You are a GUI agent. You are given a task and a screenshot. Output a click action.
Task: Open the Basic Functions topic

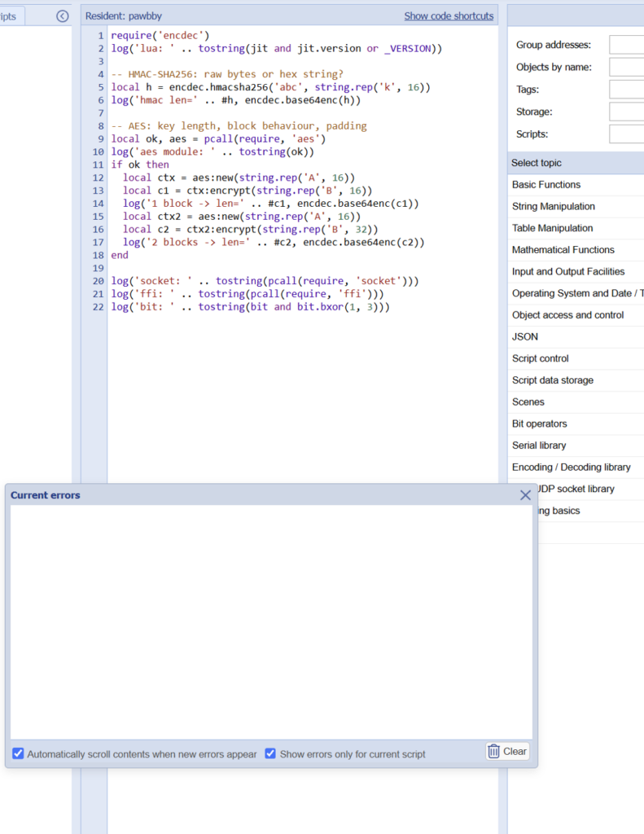(x=576, y=185)
